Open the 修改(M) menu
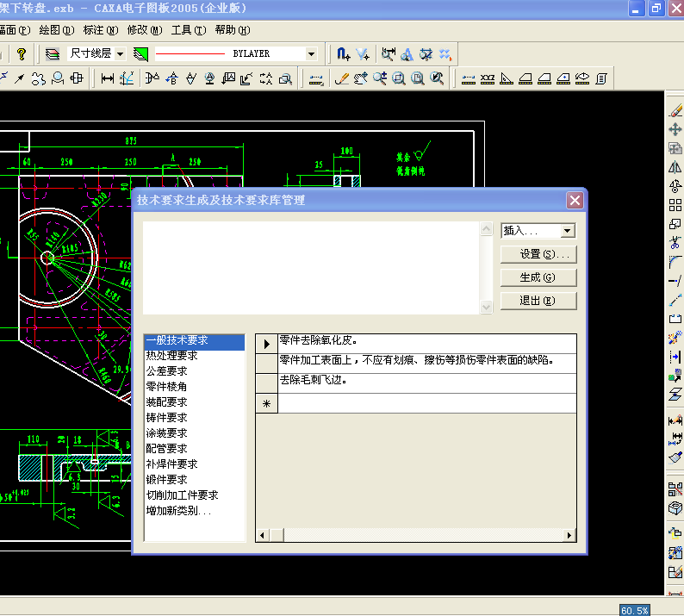This screenshot has height=616, width=684. pyautogui.click(x=145, y=30)
